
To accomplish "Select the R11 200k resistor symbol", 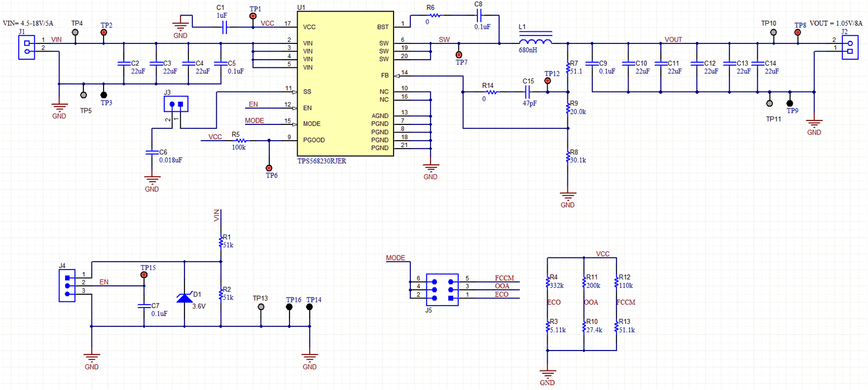I will [x=584, y=282].
